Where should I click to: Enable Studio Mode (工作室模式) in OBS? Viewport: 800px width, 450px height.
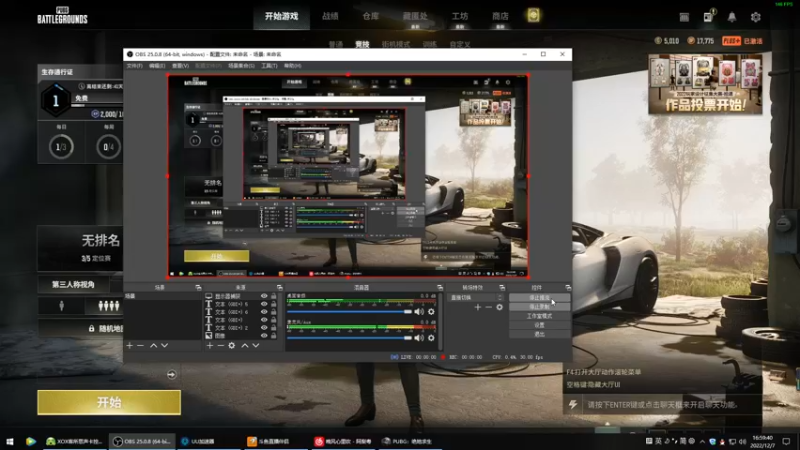tap(539, 316)
